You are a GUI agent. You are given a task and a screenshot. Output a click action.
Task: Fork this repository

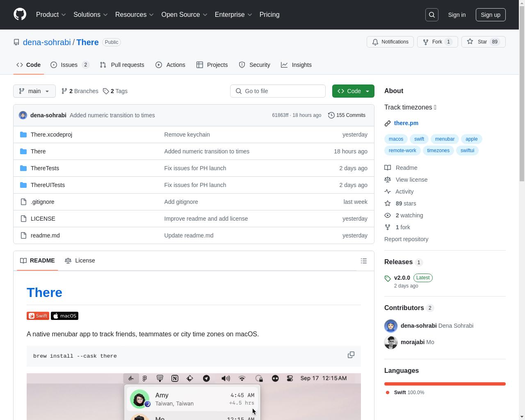pyautogui.click(x=437, y=42)
